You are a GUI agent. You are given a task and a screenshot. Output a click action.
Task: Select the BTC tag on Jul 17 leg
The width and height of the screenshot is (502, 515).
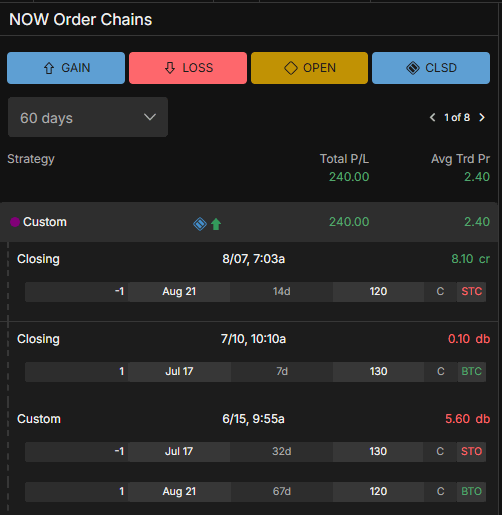coord(471,372)
